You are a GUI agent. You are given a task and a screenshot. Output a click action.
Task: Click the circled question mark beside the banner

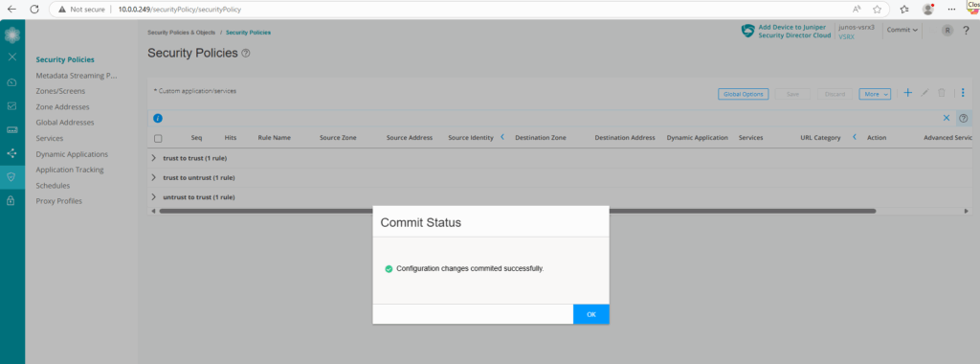coord(964,118)
